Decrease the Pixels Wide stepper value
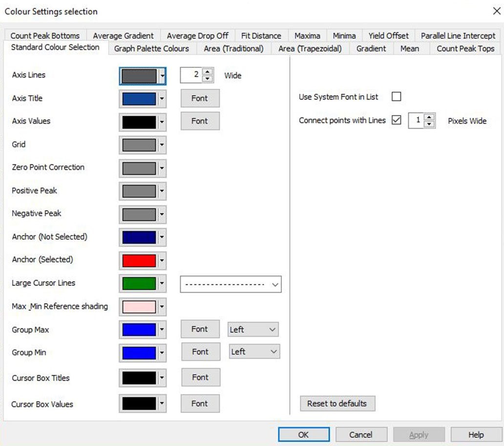This screenshot has width=504, height=446. coord(429,124)
